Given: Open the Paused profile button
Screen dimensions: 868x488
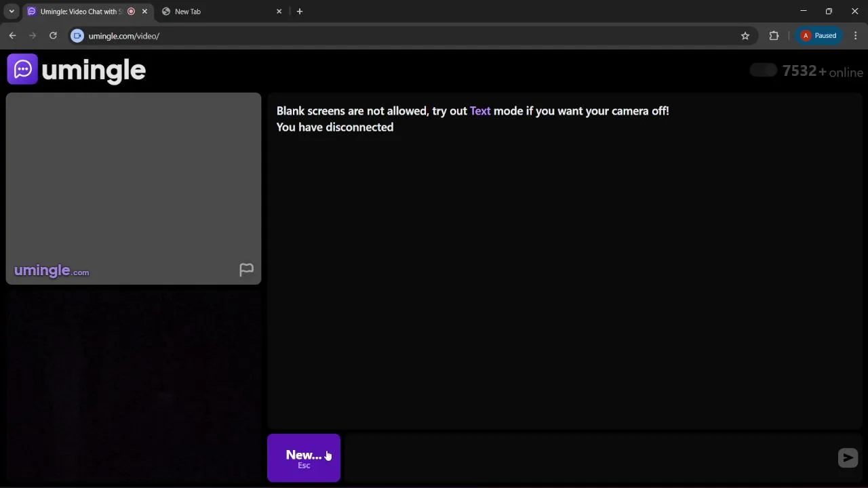Looking at the screenshot, I should (x=819, y=36).
